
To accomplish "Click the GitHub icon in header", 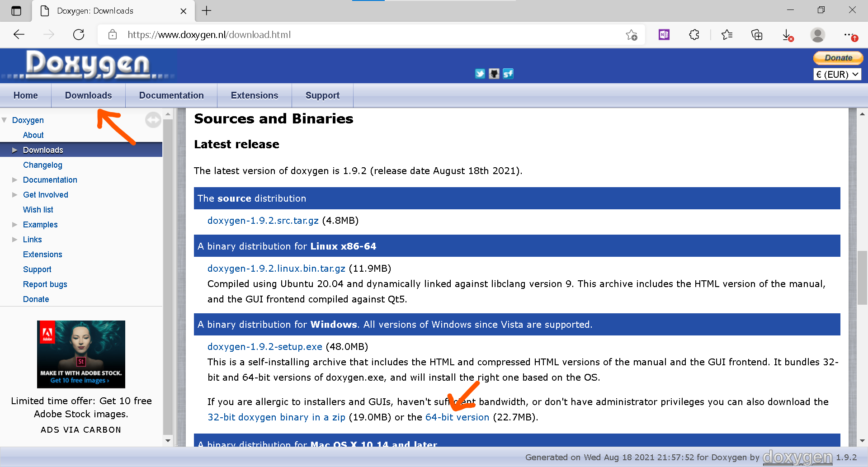I will click(x=494, y=74).
